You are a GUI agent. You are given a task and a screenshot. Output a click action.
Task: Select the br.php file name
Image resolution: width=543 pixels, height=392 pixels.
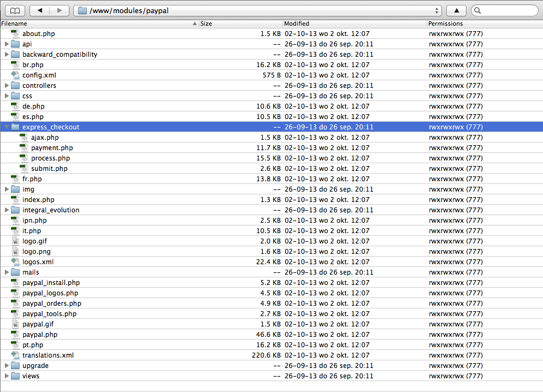(33, 65)
